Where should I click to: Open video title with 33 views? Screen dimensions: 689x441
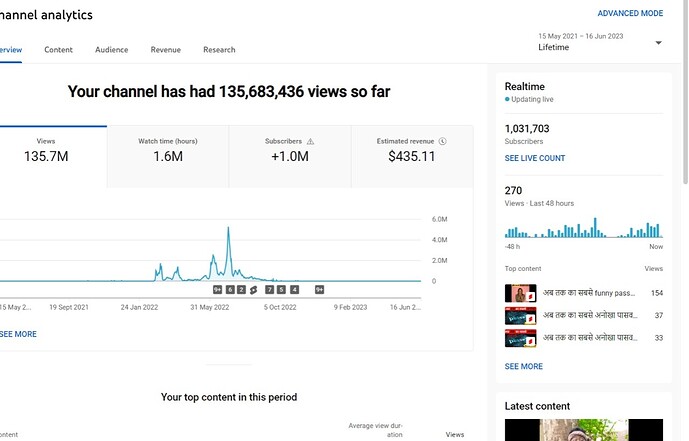coord(590,338)
